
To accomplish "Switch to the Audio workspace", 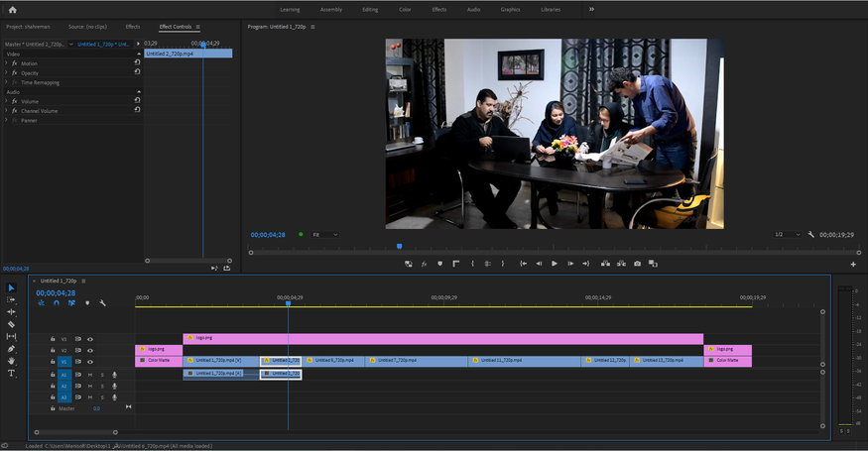I will click(473, 9).
